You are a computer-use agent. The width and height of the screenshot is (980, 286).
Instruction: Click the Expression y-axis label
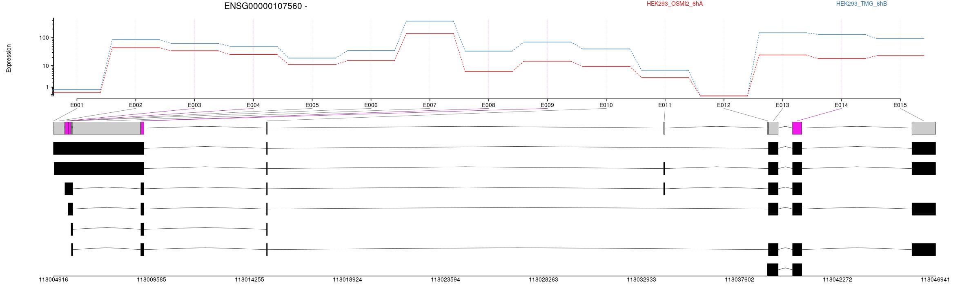[x=9, y=58]
